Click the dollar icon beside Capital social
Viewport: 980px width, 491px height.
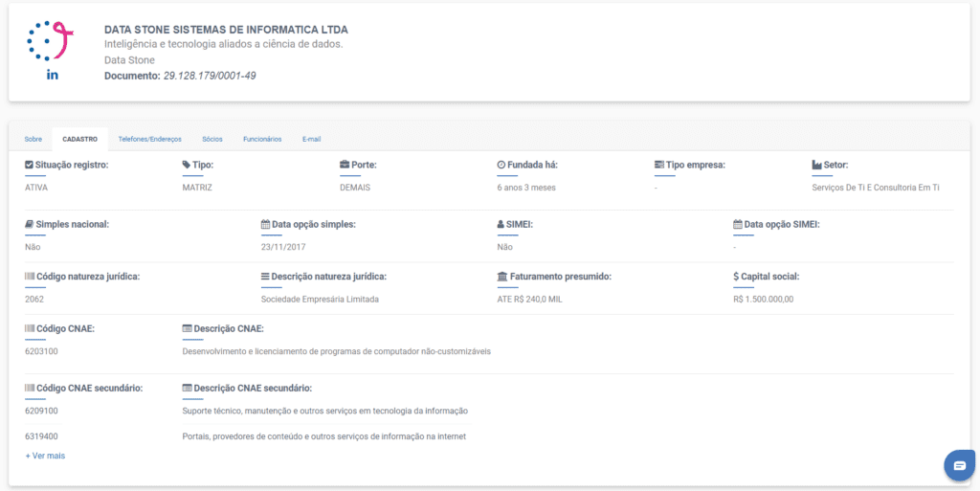[x=736, y=276]
